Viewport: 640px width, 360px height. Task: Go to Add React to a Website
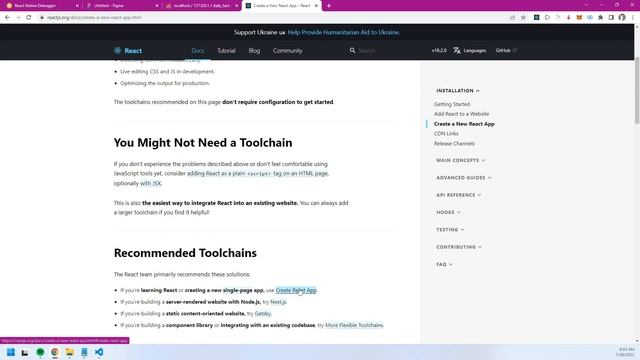tap(461, 114)
